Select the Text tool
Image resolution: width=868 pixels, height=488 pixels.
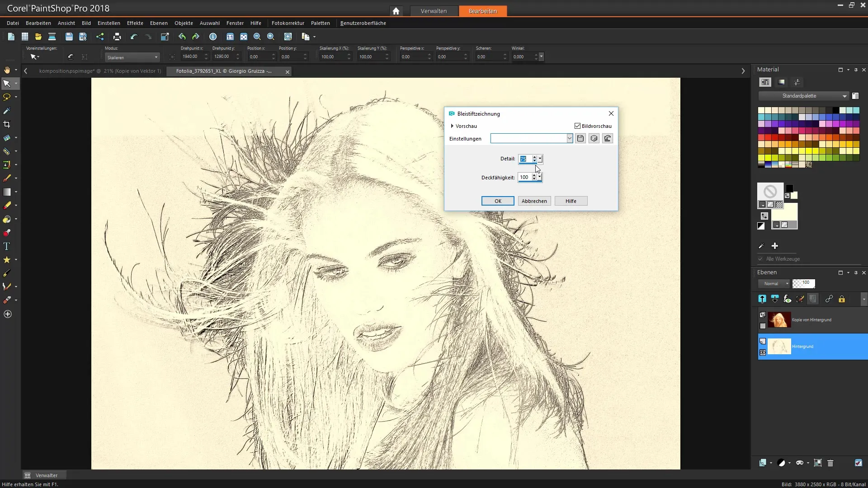7,246
